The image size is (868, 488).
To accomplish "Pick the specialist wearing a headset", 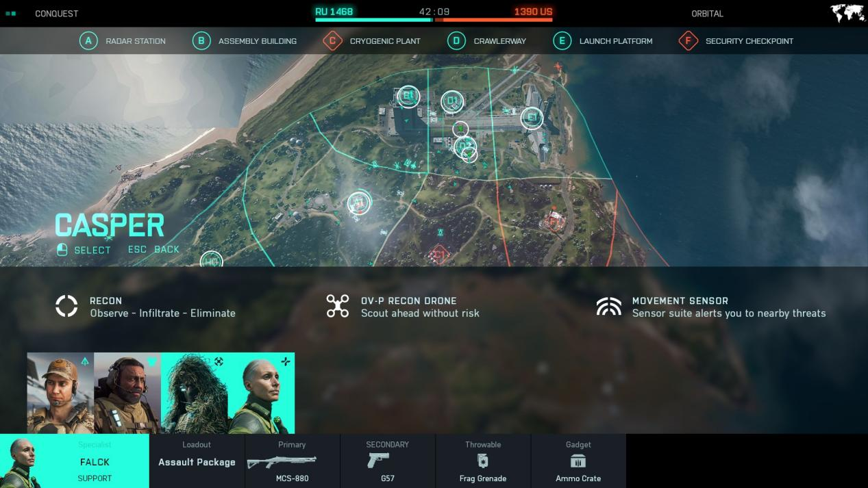I will click(x=127, y=393).
